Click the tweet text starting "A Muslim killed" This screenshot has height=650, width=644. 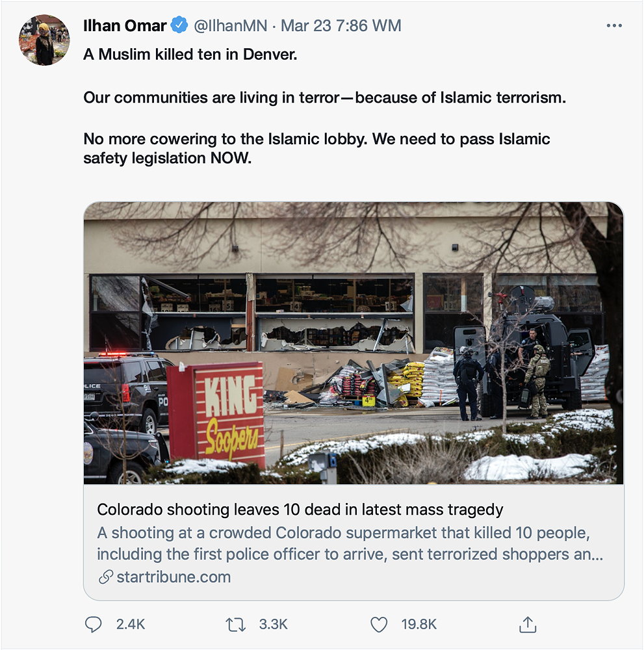[x=190, y=55]
